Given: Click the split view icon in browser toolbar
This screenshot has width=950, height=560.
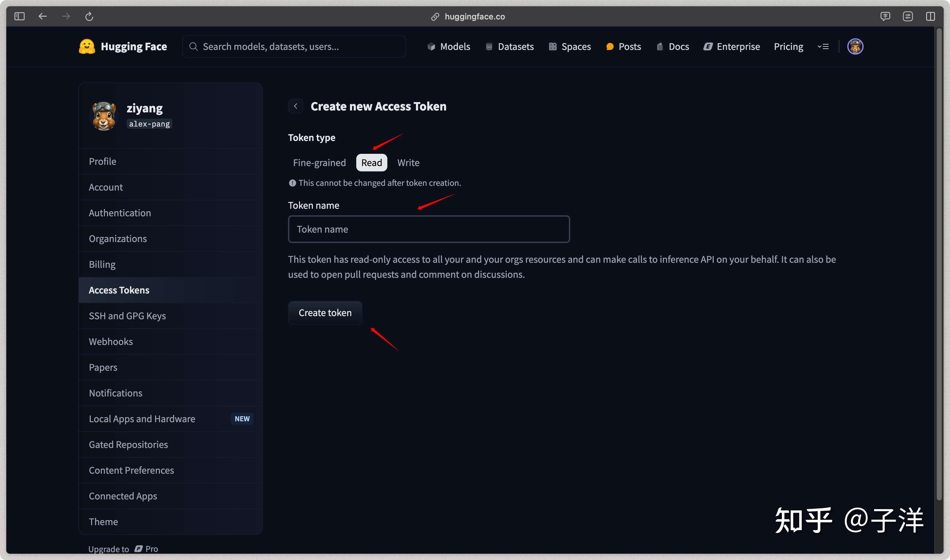Looking at the screenshot, I should [x=930, y=16].
